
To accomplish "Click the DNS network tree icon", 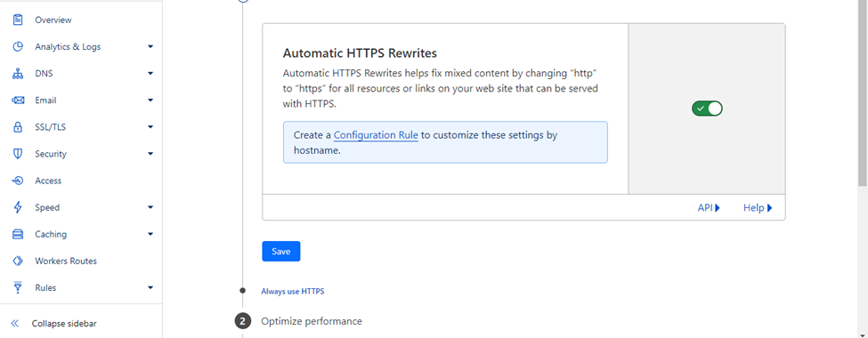I will point(18,74).
